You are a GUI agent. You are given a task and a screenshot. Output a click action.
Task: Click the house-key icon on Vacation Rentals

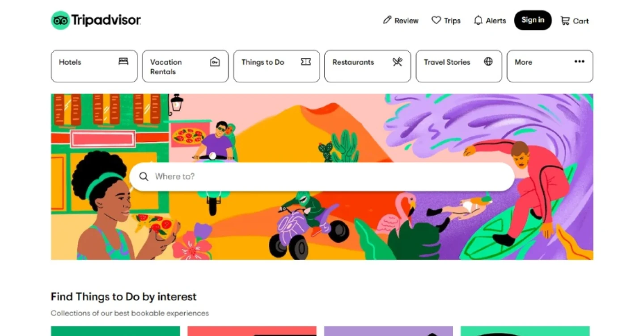215,62
